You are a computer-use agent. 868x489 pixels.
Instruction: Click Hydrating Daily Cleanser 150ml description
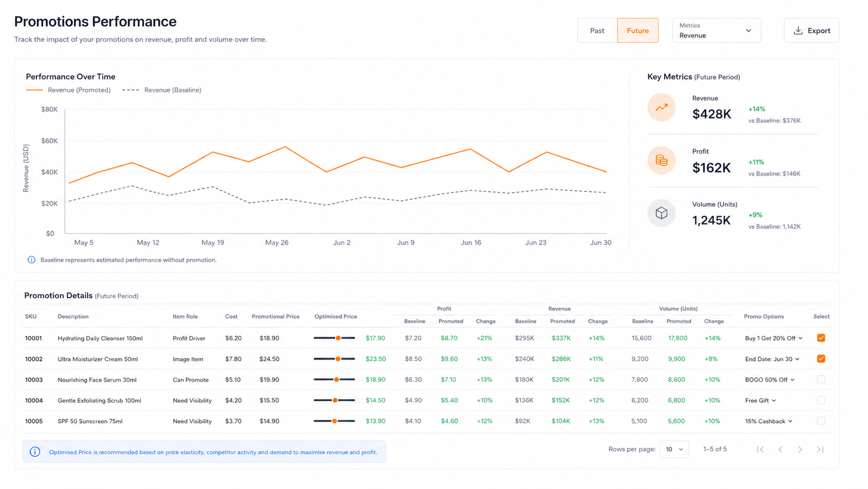[x=100, y=338]
